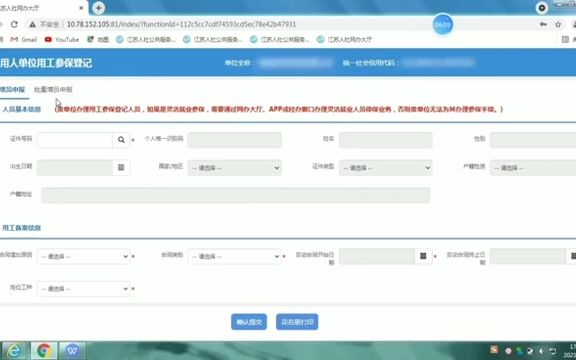576x360 pixels.
Task: Open Internet Explorer from taskbar
Action: pyautogui.click(x=14, y=350)
